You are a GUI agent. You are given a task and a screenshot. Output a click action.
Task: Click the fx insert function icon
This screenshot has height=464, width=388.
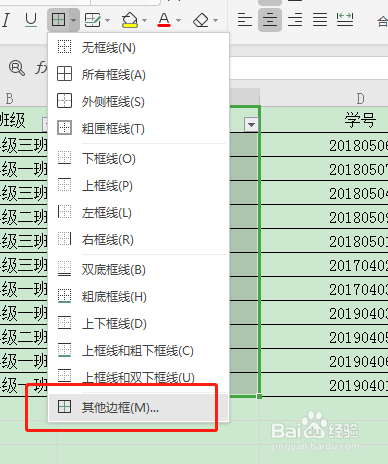tap(41, 68)
